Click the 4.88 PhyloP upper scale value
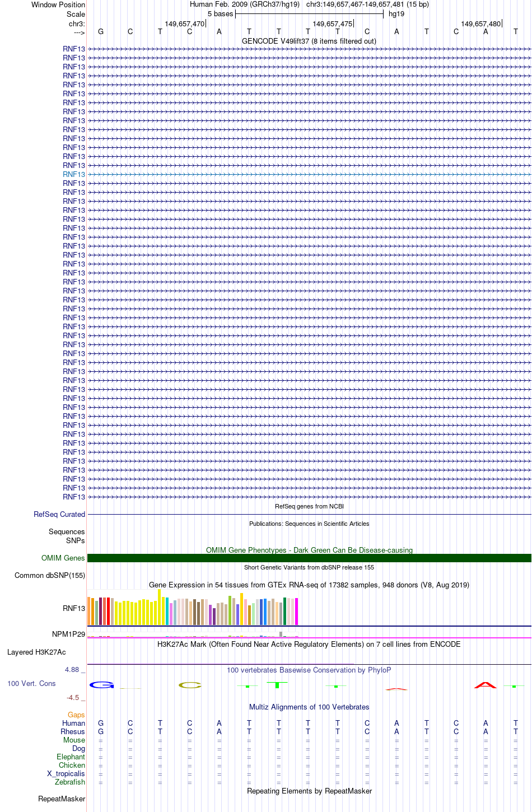 pyautogui.click(x=74, y=670)
